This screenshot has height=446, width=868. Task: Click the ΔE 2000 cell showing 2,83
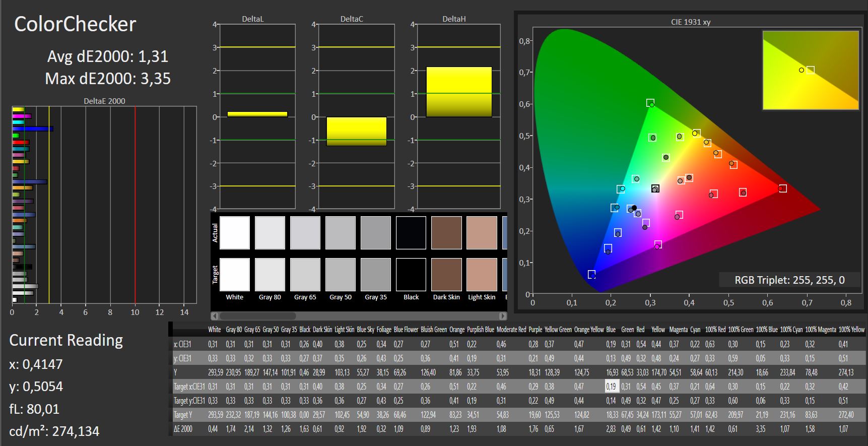point(611,429)
